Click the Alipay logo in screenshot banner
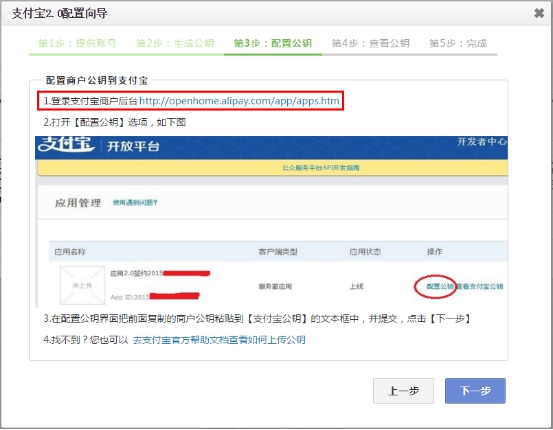 pyautogui.click(x=66, y=145)
